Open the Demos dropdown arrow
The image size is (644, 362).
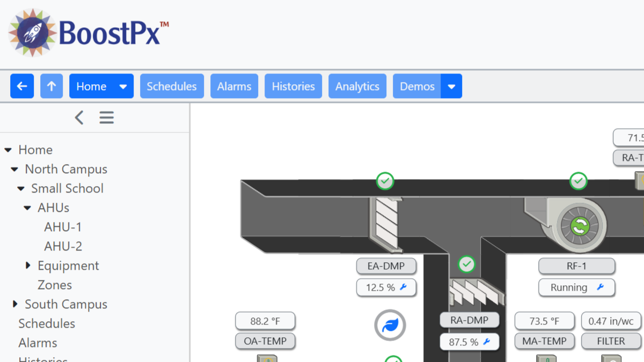tap(451, 86)
